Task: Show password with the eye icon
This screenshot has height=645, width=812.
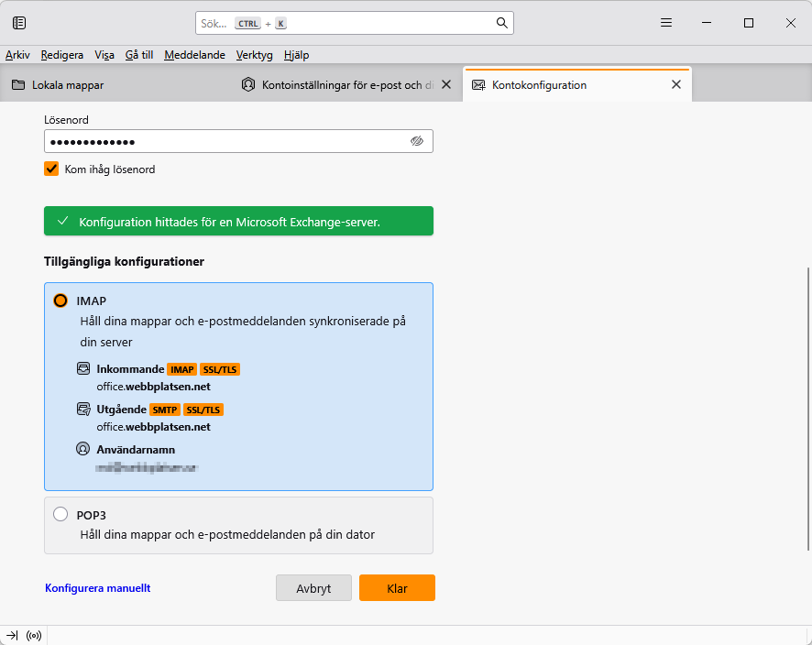Action: pyautogui.click(x=417, y=141)
